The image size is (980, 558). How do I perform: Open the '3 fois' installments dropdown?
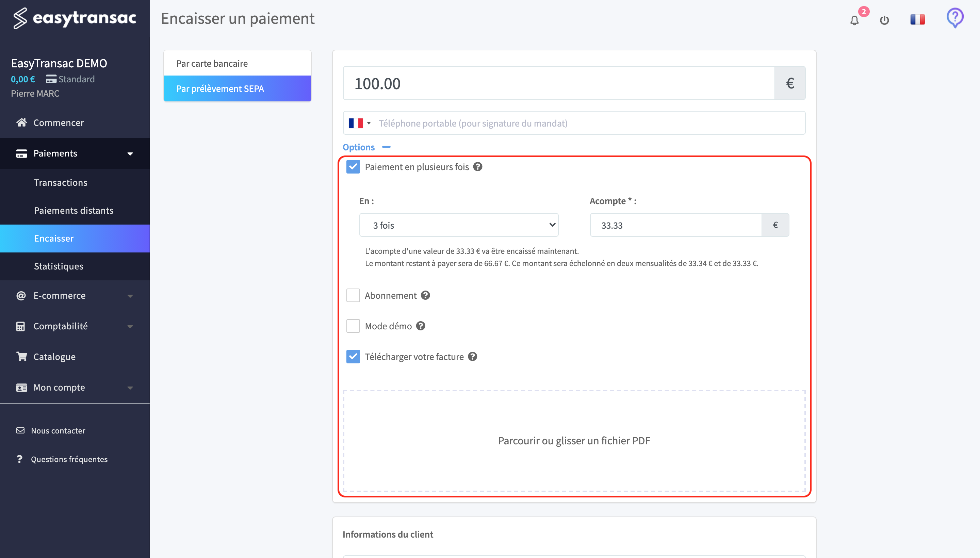coord(459,225)
